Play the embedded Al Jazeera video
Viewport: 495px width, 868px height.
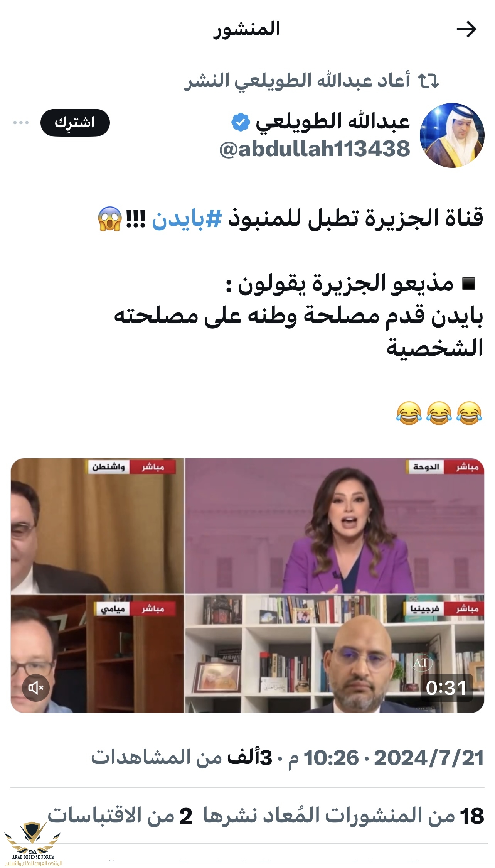[247, 585]
